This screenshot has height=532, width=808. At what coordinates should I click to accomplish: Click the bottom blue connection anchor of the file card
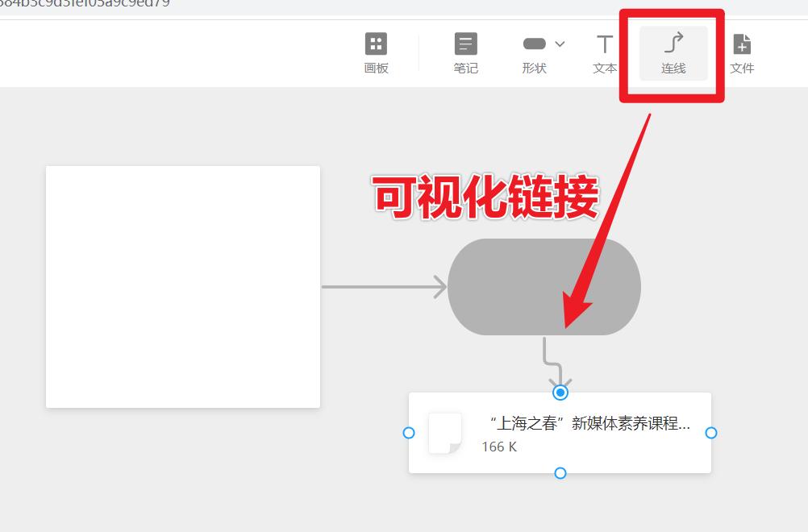point(559,473)
